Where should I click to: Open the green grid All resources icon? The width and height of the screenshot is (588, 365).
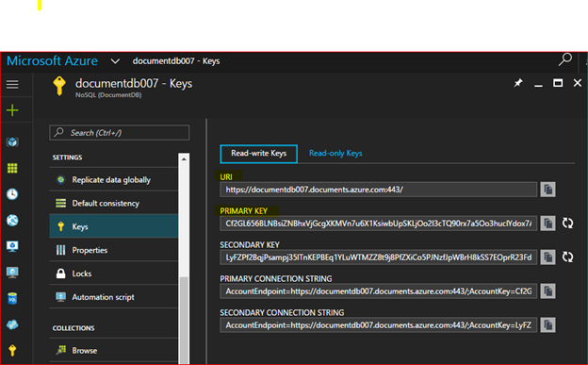click(x=12, y=168)
